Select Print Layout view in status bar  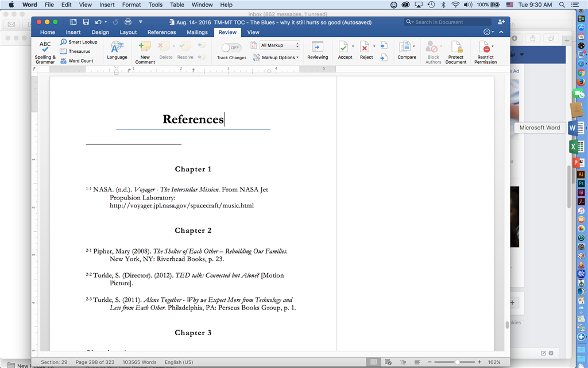click(x=373, y=362)
